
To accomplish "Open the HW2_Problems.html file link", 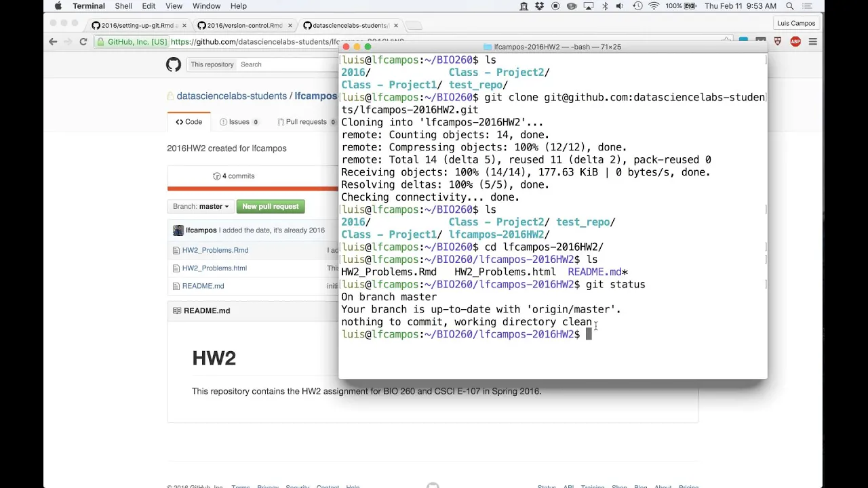I will (214, 268).
